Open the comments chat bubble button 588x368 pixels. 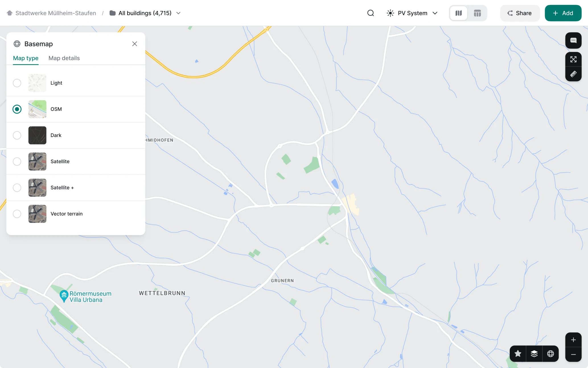[x=573, y=40]
